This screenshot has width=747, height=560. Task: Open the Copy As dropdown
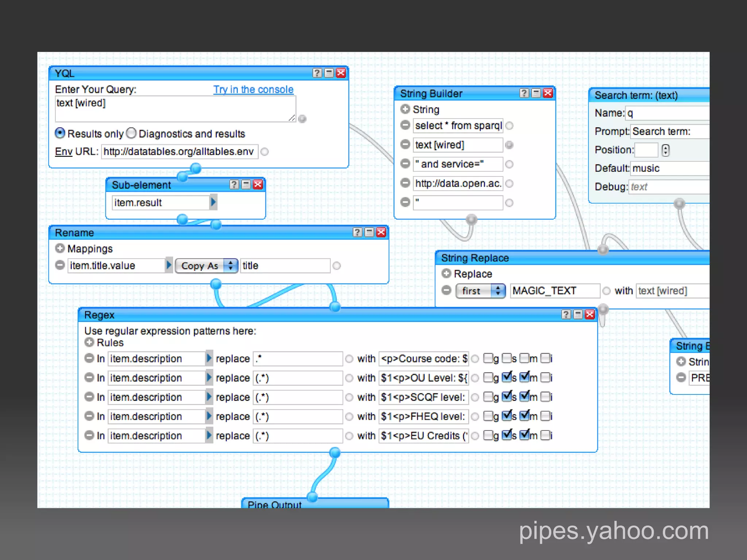point(206,265)
